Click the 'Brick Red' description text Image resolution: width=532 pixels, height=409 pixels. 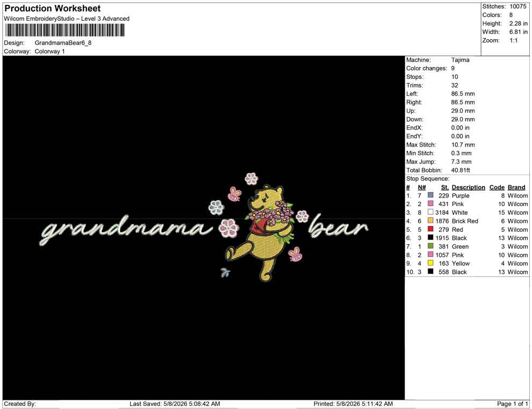465,221
